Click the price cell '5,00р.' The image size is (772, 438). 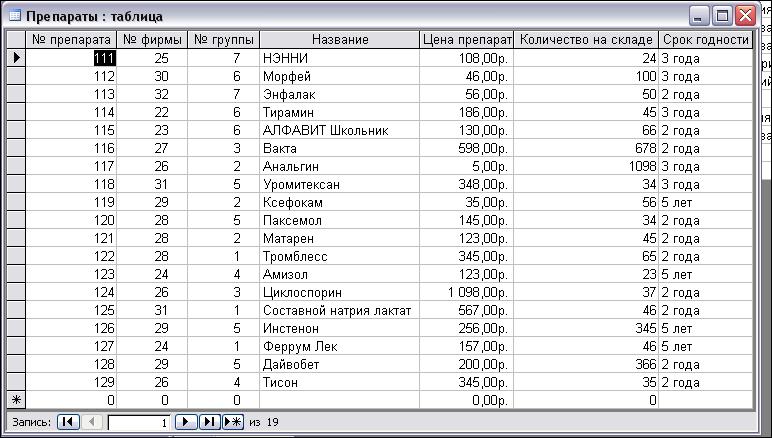[467, 166]
